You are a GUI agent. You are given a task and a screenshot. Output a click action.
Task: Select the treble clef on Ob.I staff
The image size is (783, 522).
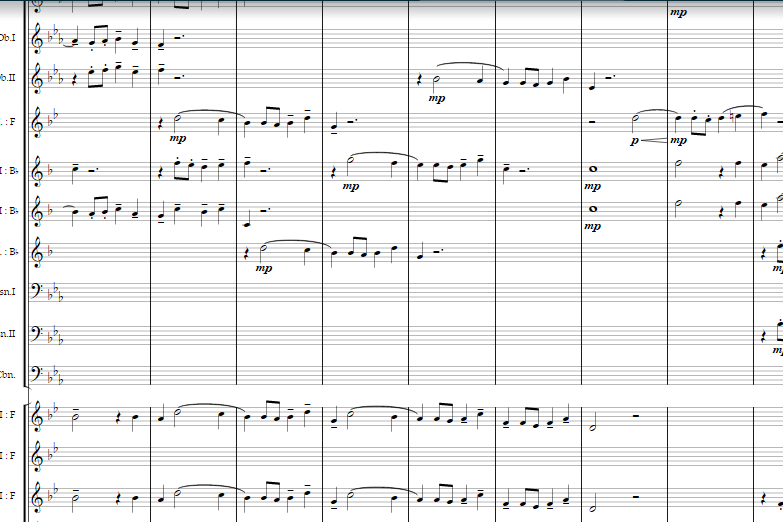pos(37,37)
